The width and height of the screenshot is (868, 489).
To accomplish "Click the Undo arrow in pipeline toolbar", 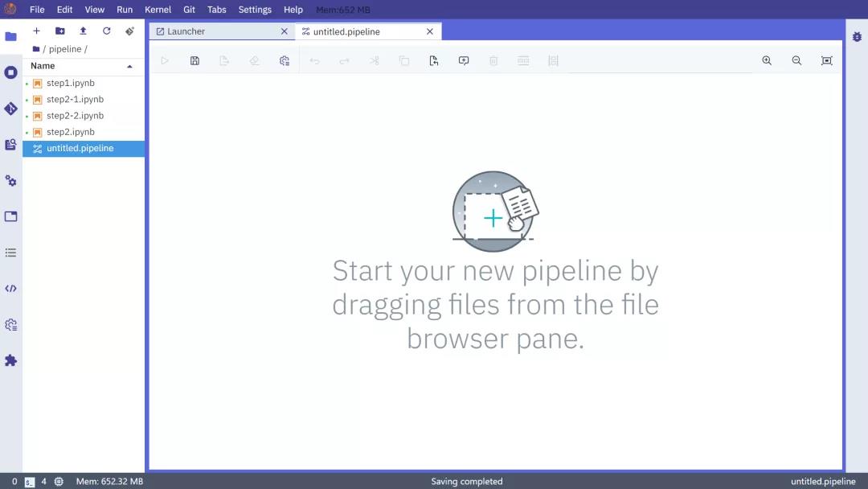I will point(314,61).
